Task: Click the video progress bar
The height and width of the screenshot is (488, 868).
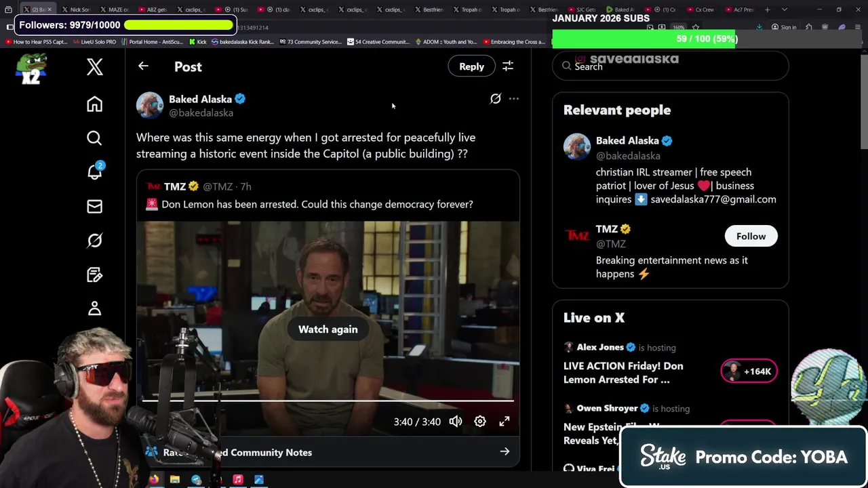Action: tap(328, 401)
